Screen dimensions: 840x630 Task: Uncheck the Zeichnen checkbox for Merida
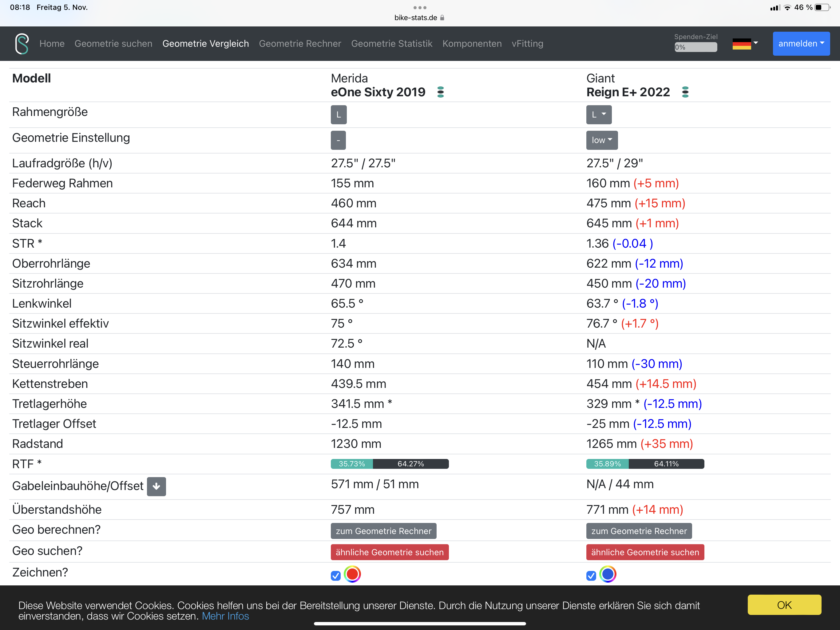tap(336, 576)
